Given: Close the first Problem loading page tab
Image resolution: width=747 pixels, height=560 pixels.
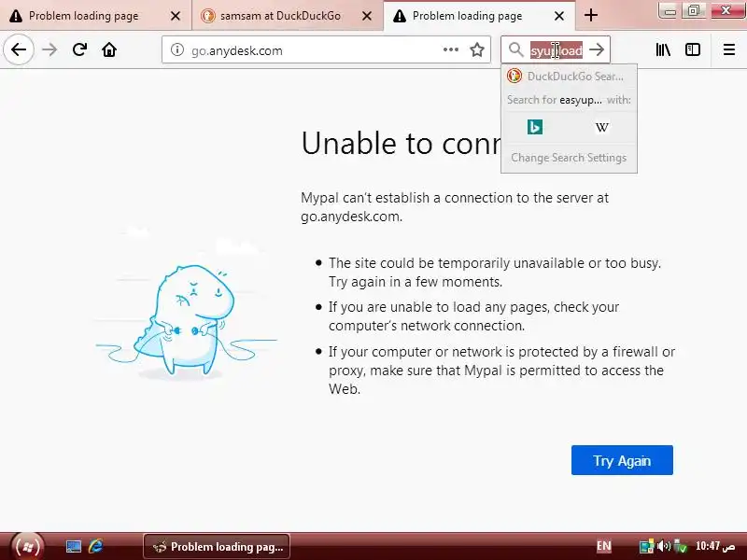Looking at the screenshot, I should pyautogui.click(x=176, y=16).
